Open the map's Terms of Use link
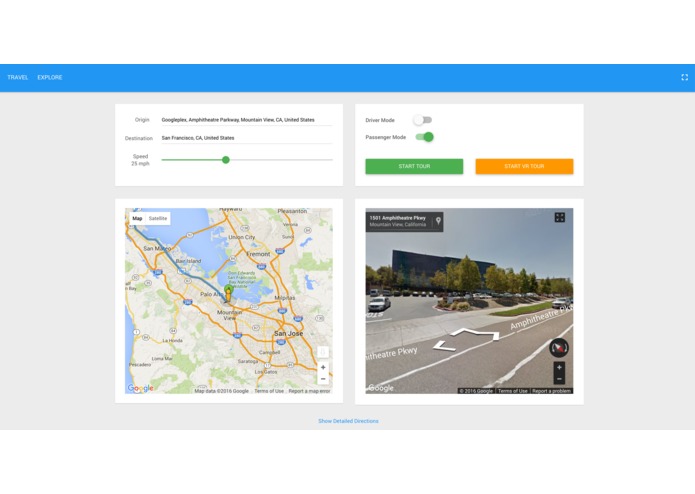The image size is (695, 494). coord(269,391)
